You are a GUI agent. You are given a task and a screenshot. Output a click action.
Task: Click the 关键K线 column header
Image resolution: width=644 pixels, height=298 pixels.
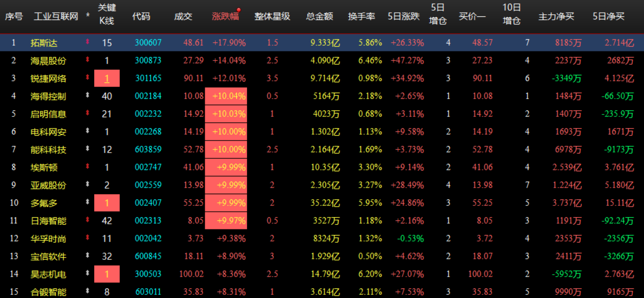coord(107,14)
